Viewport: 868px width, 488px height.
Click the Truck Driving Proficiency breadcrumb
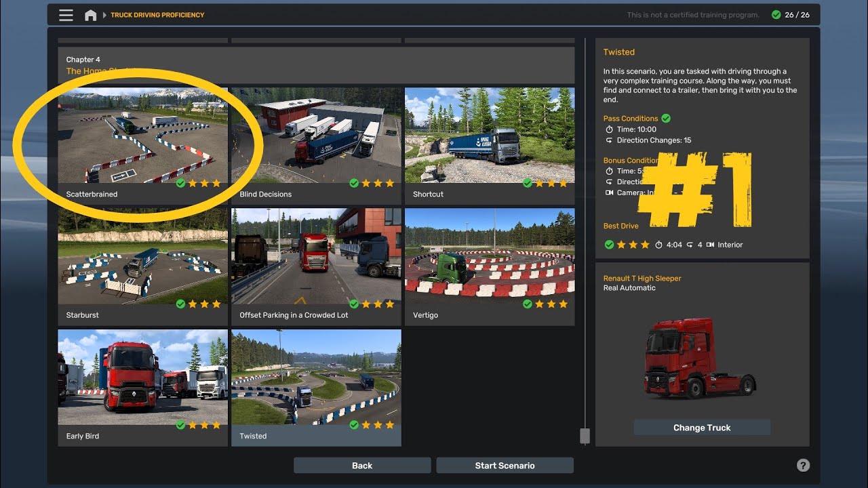(157, 15)
